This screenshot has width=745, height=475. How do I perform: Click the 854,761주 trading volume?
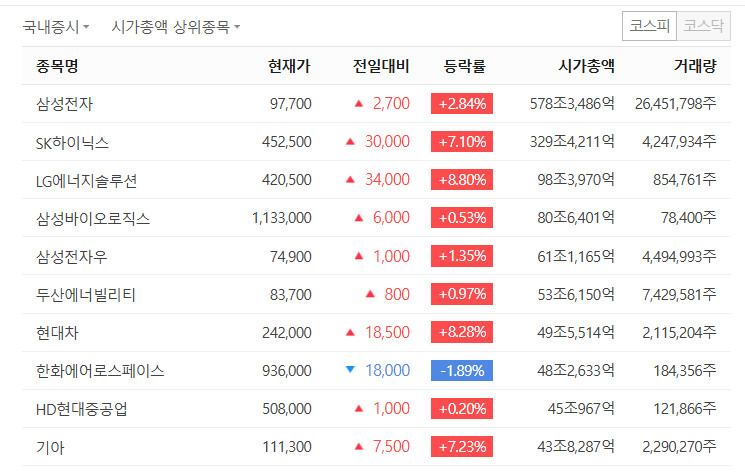[x=685, y=180]
